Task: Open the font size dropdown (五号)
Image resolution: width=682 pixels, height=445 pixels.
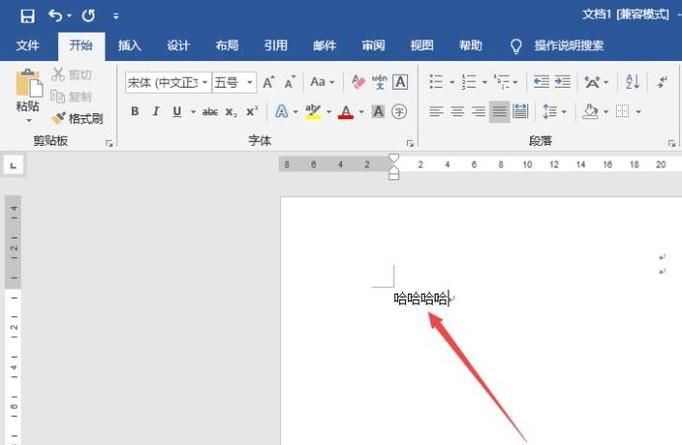Action: tap(250, 82)
